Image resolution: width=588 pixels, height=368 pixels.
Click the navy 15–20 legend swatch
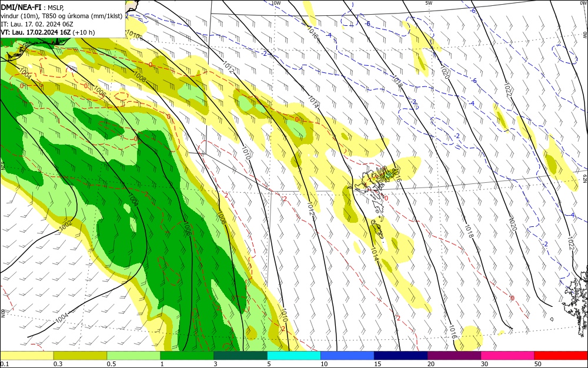(400, 356)
